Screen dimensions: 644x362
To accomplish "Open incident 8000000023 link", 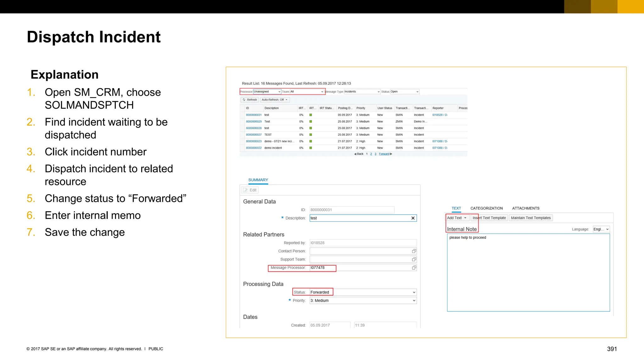I will point(254,141).
